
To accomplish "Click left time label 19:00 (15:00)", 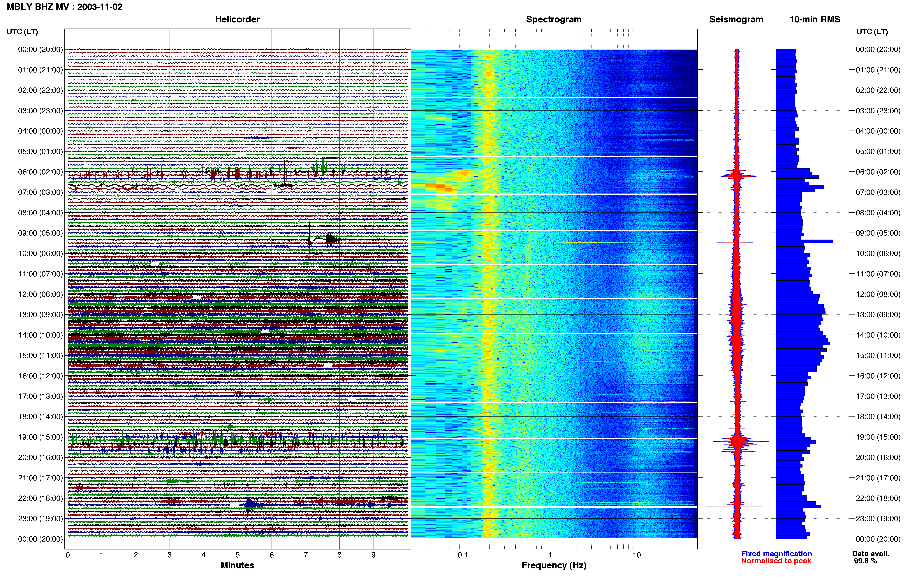I will click(x=41, y=437).
